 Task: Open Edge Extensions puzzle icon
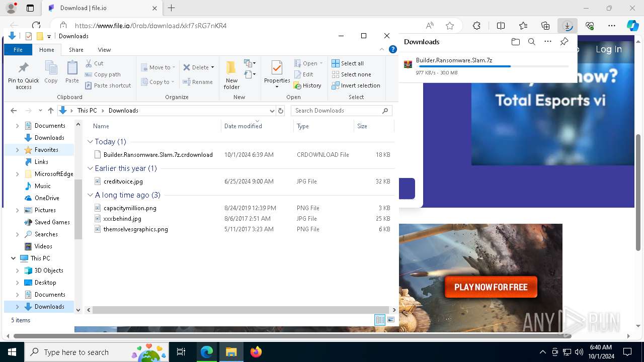tap(476, 26)
